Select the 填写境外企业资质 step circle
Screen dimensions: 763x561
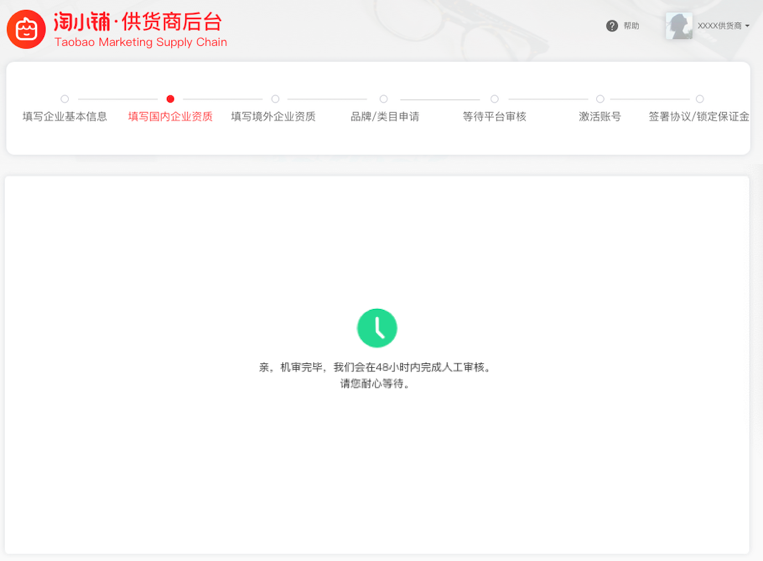[275, 99]
